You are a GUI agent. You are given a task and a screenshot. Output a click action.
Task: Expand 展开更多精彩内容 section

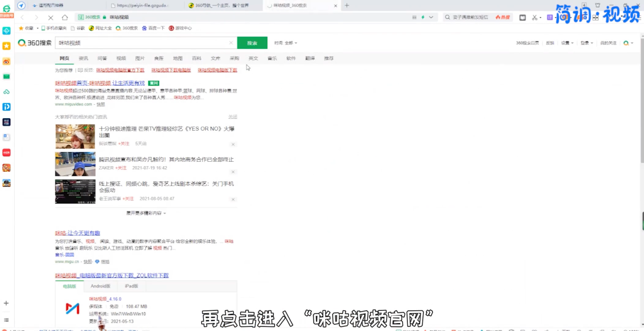coord(146,213)
